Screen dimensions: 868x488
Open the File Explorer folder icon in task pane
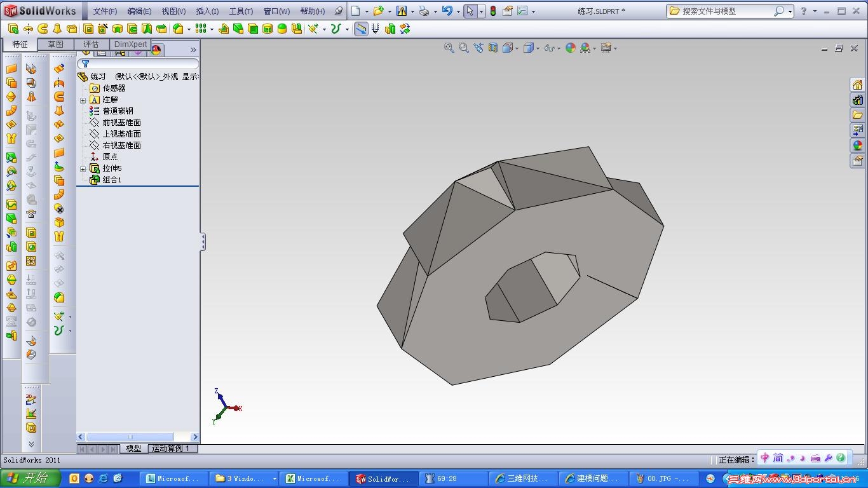858,115
